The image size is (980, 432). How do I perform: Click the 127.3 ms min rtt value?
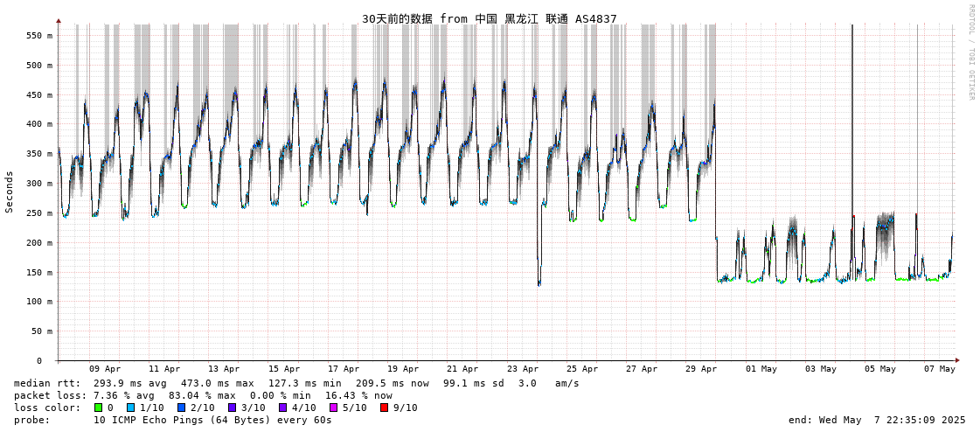303,383
